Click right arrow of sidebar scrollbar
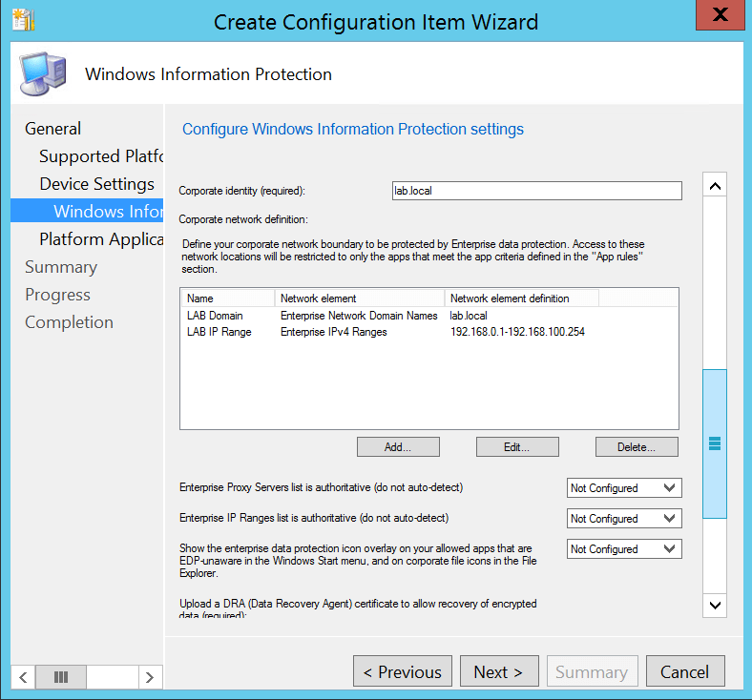Screen dimensions: 752x700 tap(150, 677)
